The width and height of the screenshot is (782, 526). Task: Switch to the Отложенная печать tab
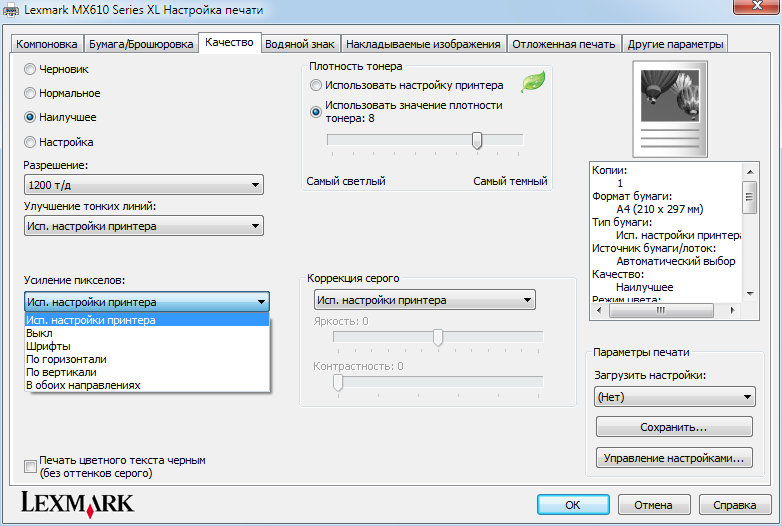[564, 44]
